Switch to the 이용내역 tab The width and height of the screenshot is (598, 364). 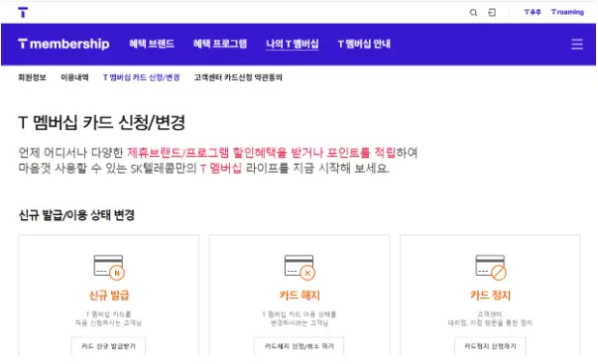74,77
